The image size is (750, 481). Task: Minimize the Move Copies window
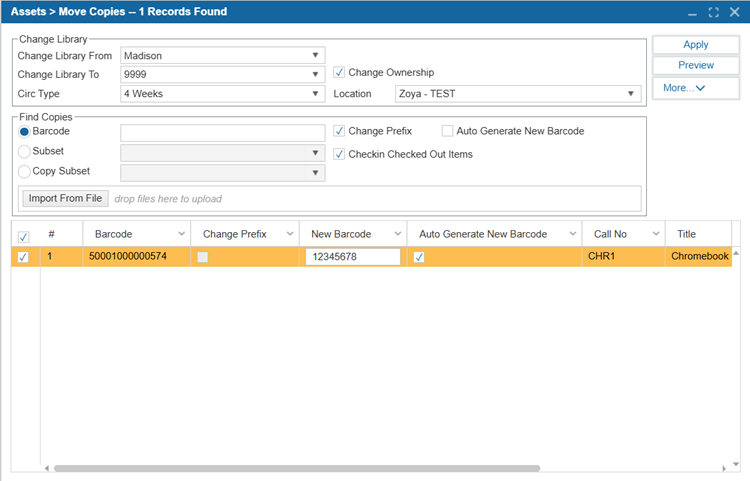coord(692,13)
